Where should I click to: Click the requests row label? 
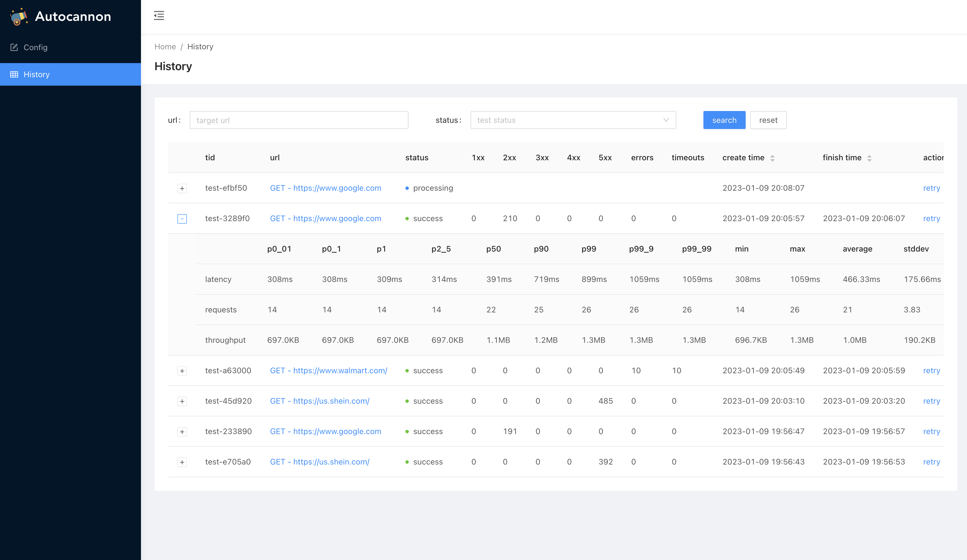(221, 310)
